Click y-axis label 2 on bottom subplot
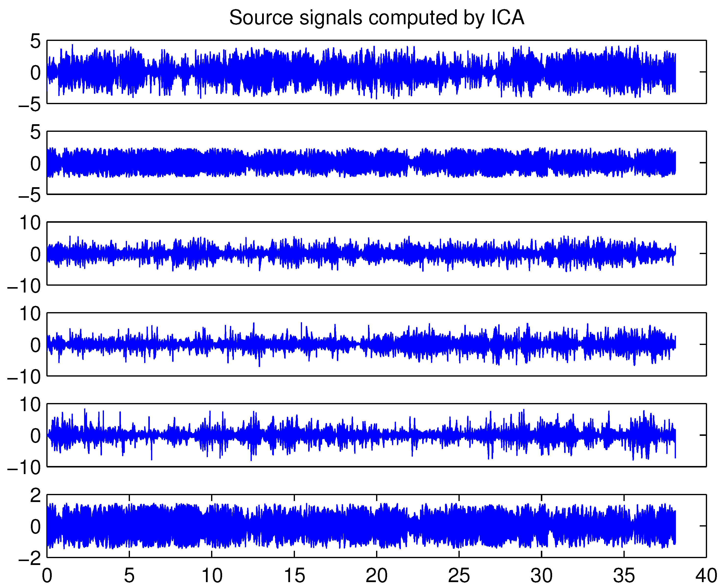Screen dimensions: 723x588 [x=35, y=496]
